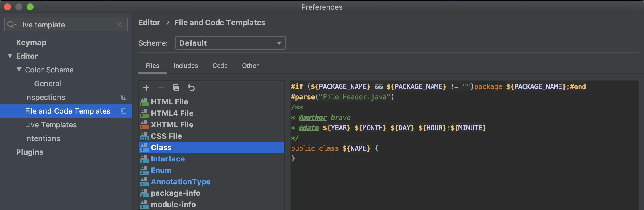Click the HTML4 File template icon

pyautogui.click(x=144, y=113)
